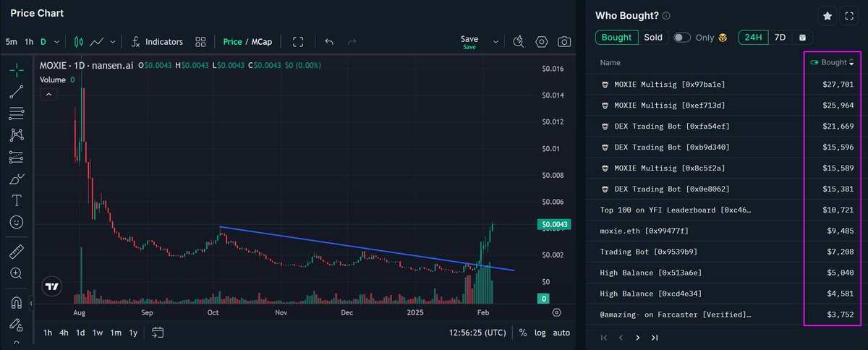Set date range to 1w
This screenshot has height=350, width=868.
tap(98, 333)
